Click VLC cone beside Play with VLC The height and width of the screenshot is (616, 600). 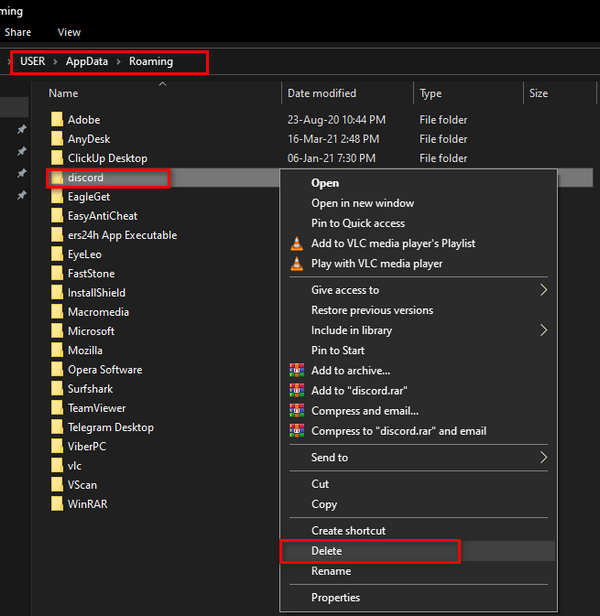click(297, 264)
